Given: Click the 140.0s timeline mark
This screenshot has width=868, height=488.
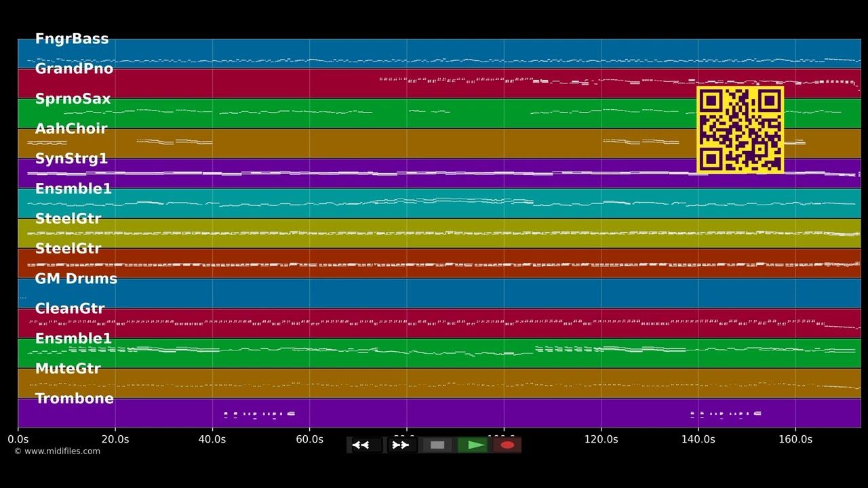Looking at the screenshot, I should (x=698, y=439).
